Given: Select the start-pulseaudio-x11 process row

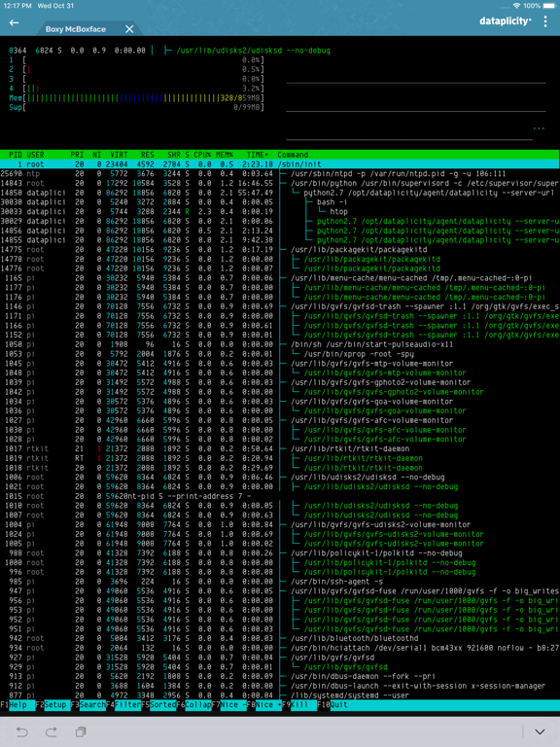Looking at the screenshot, I should (x=280, y=344).
